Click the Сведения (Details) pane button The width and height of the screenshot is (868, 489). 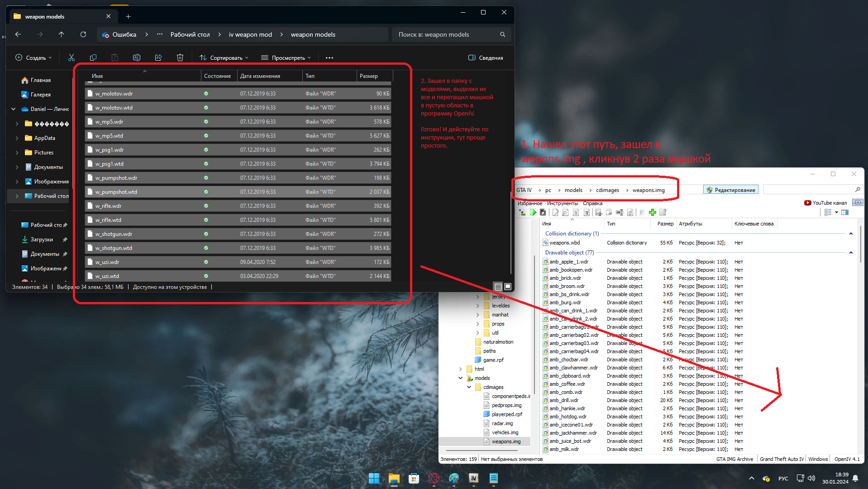(486, 58)
